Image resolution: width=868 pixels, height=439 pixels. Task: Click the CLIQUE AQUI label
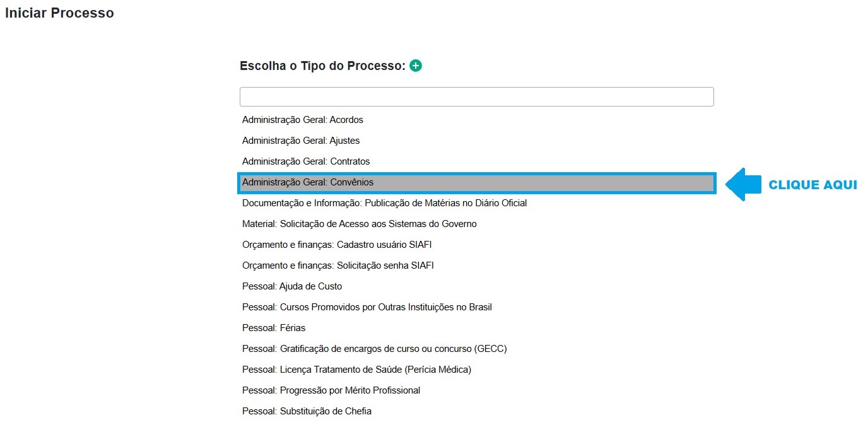click(x=812, y=185)
